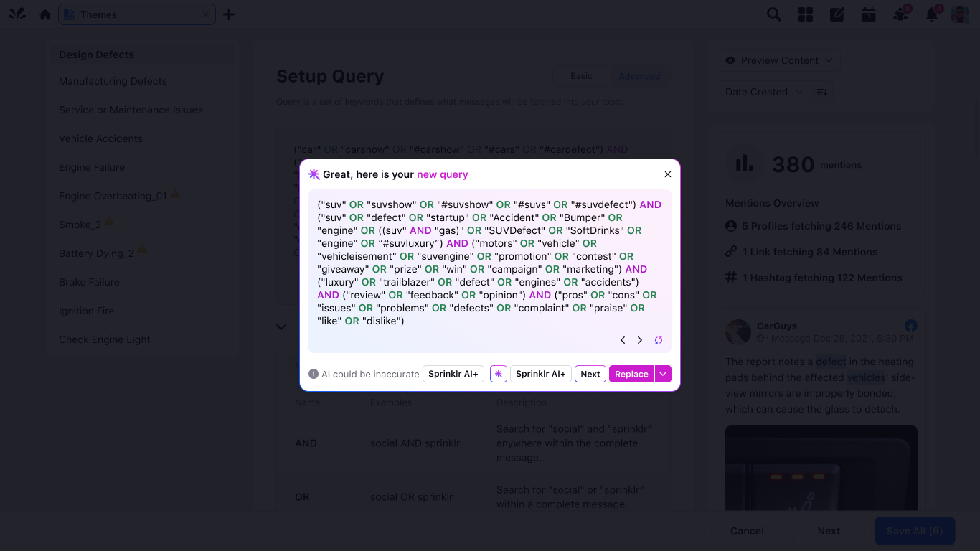Open the global search
This screenshot has height=551, width=980.
(773, 14)
